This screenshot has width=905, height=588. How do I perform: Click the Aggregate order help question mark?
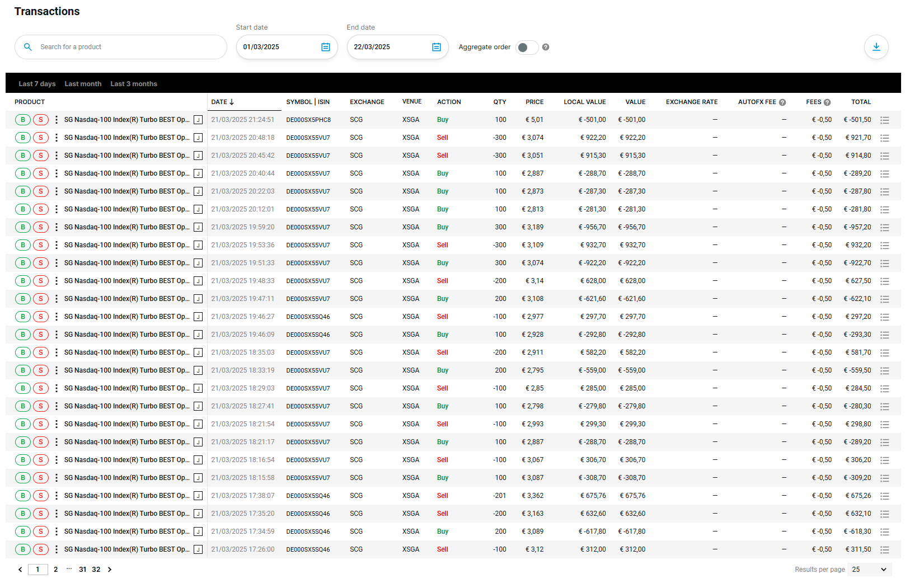[x=546, y=47]
